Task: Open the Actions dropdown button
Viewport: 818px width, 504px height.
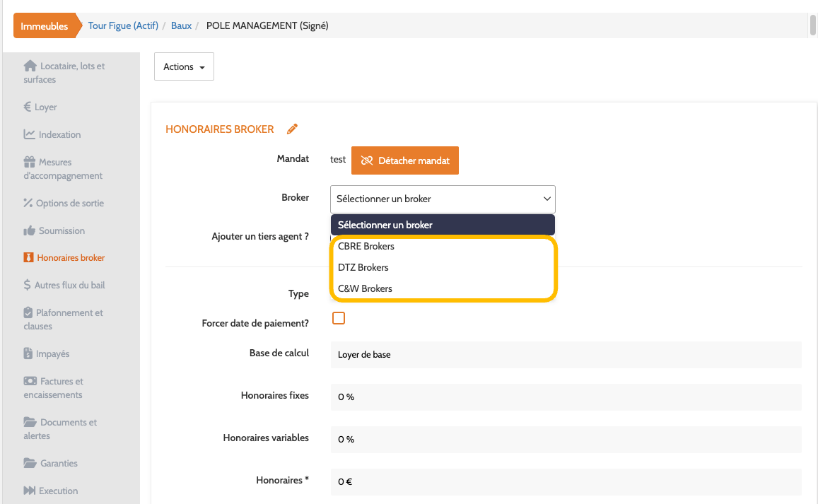Action: click(x=184, y=66)
